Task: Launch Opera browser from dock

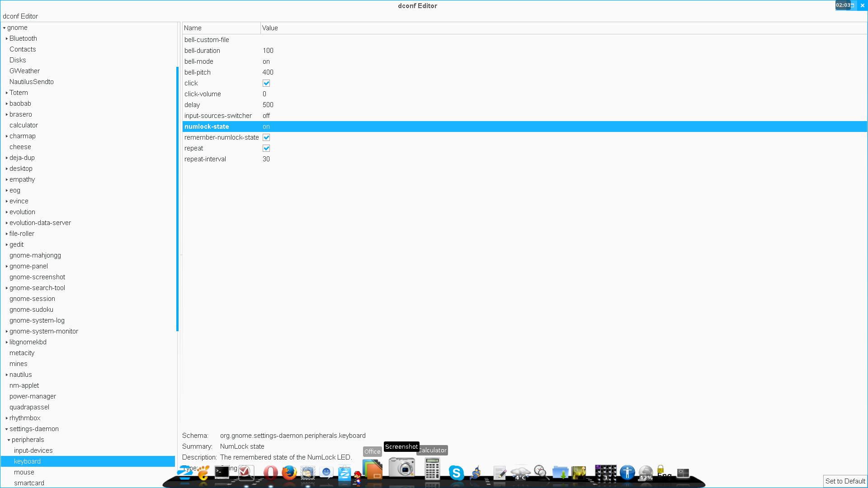Action: pyautogui.click(x=270, y=473)
